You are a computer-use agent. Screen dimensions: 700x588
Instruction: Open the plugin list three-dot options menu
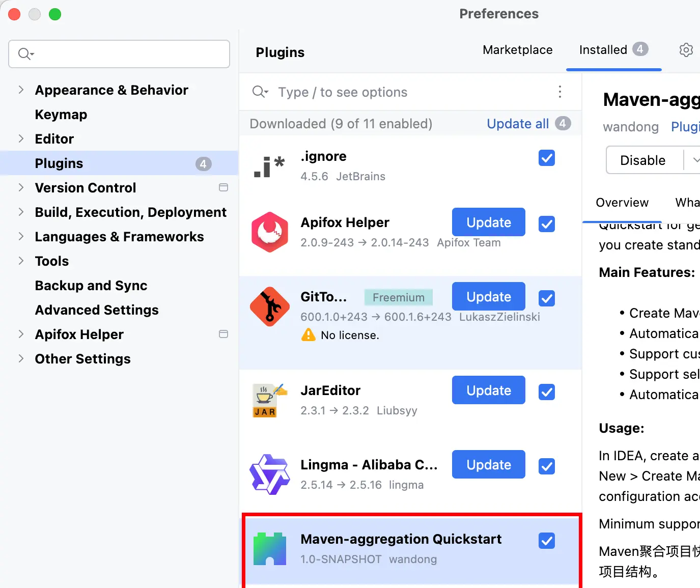point(560,92)
